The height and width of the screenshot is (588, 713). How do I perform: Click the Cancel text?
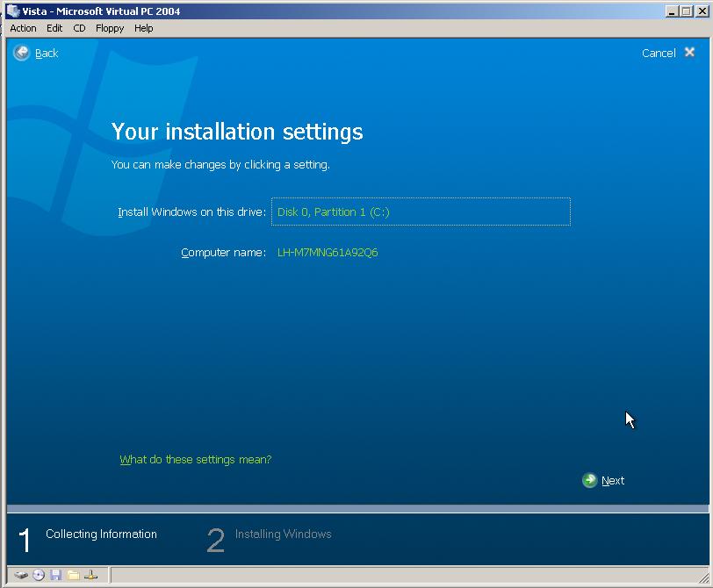(659, 54)
